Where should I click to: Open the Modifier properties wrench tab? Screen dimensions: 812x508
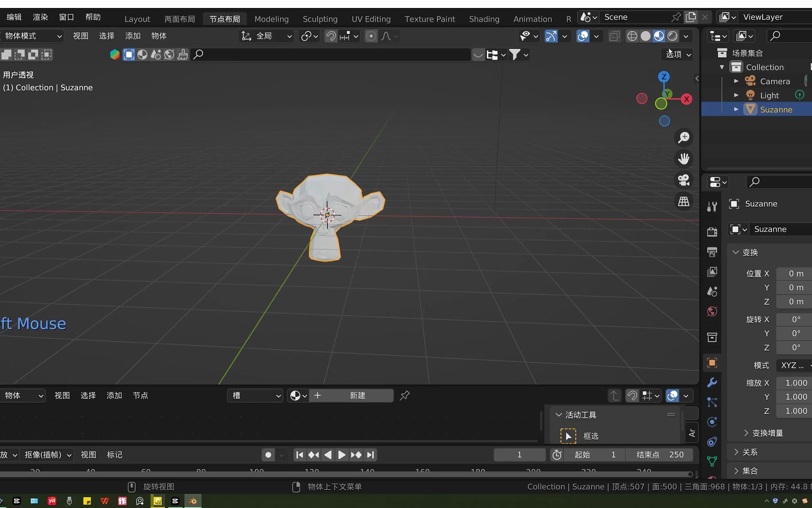point(712,383)
